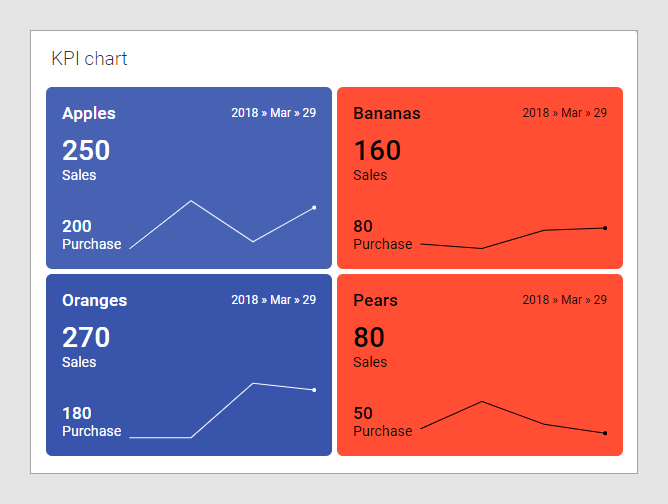
Task: Click the KPI chart title
Action: (89, 59)
